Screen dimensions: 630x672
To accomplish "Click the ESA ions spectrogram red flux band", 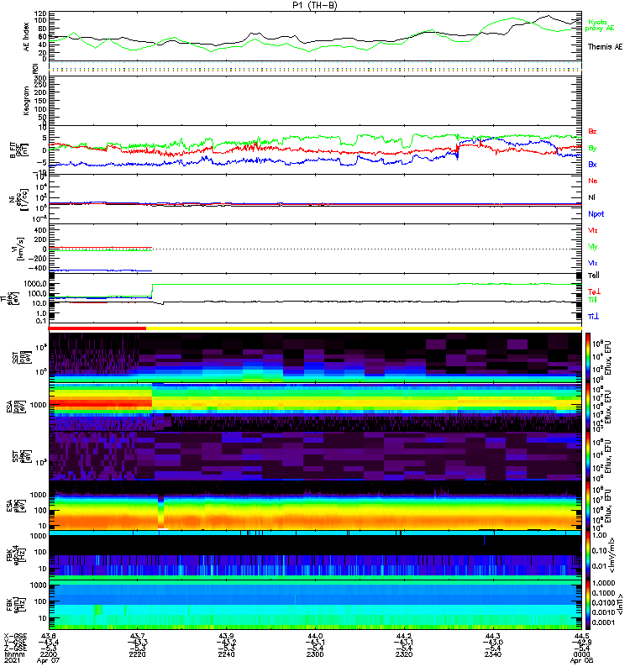I will click(101, 403).
